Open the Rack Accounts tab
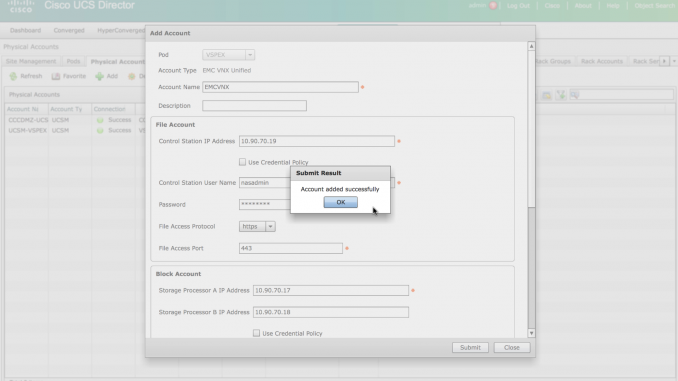 point(601,61)
